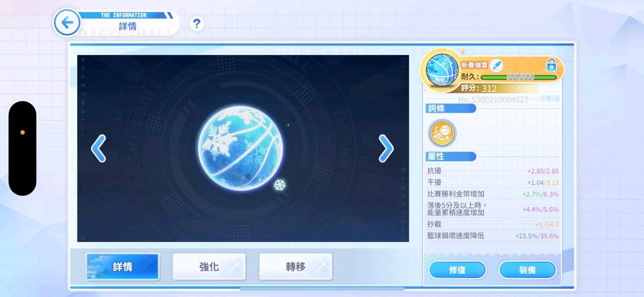Tap the small snowflake beside the ball

pyautogui.click(x=279, y=185)
